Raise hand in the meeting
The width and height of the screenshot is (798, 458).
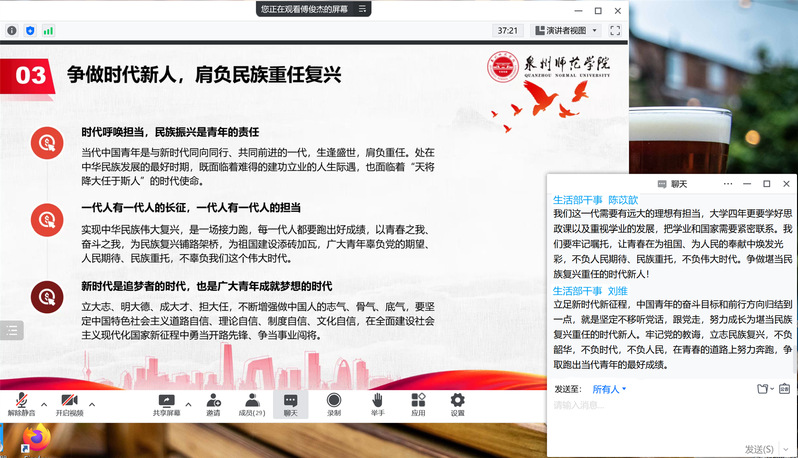(x=377, y=401)
